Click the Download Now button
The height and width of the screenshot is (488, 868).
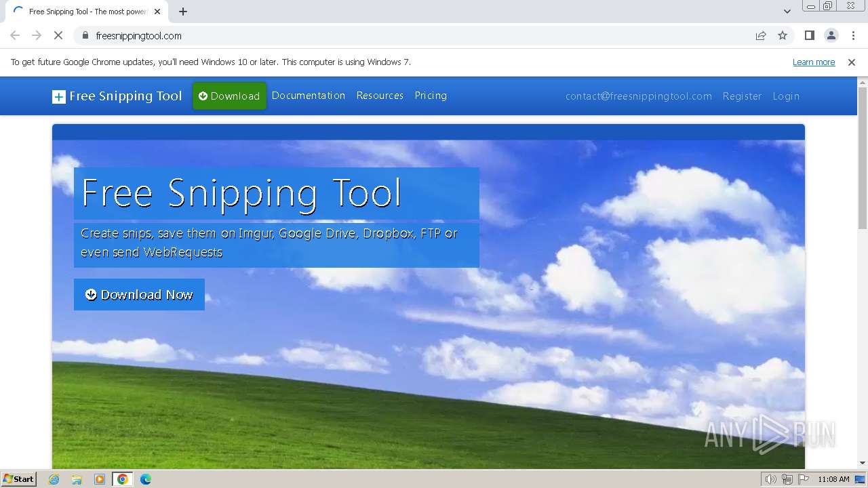click(x=139, y=295)
